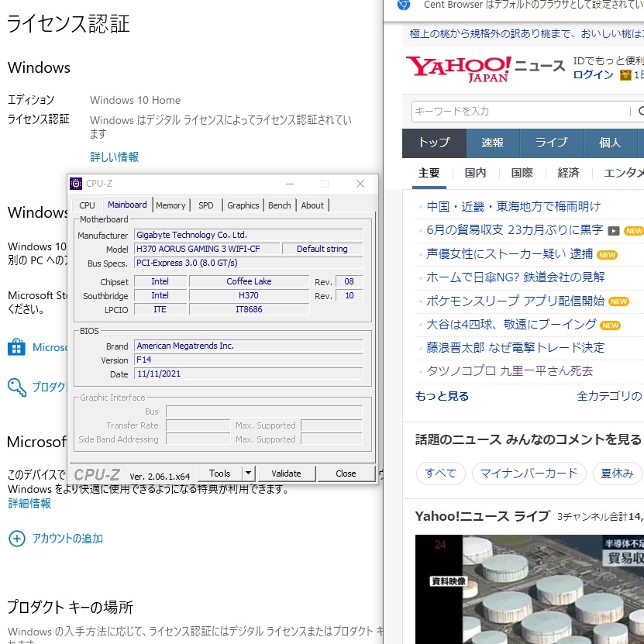644x644 pixels.
Task: Switch to the Graphics tab in CPU-Z
Action: [x=243, y=205]
